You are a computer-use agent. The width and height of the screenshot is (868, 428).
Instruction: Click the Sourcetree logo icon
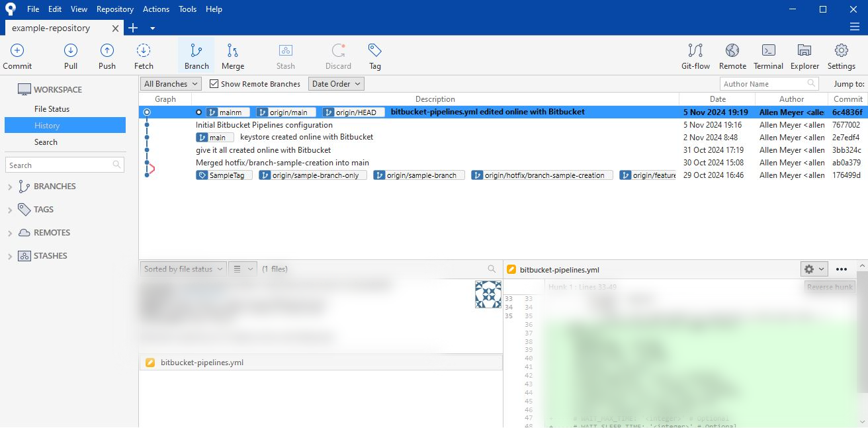[11, 9]
